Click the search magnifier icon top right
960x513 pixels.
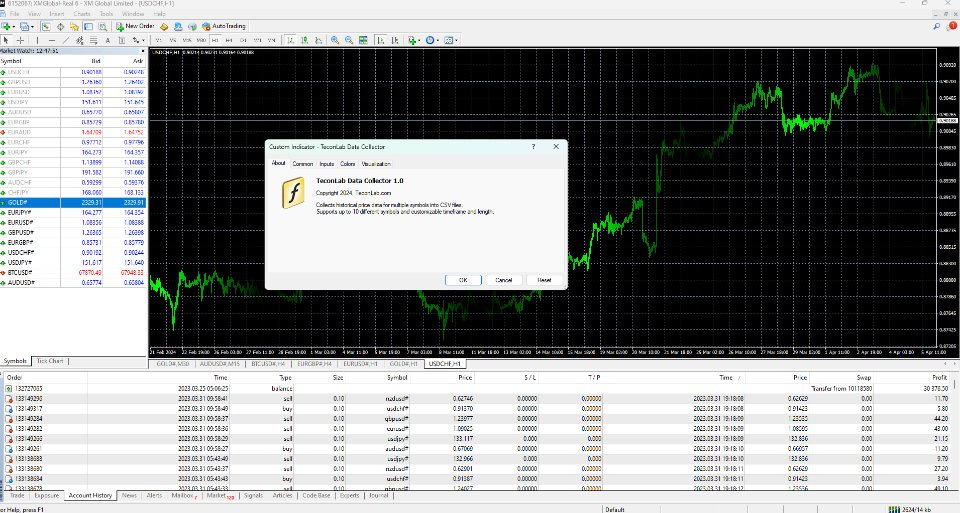(937, 26)
